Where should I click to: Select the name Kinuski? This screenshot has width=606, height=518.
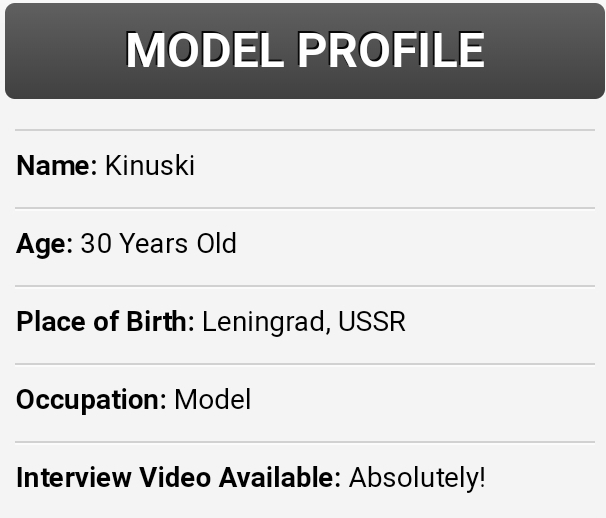coord(150,166)
